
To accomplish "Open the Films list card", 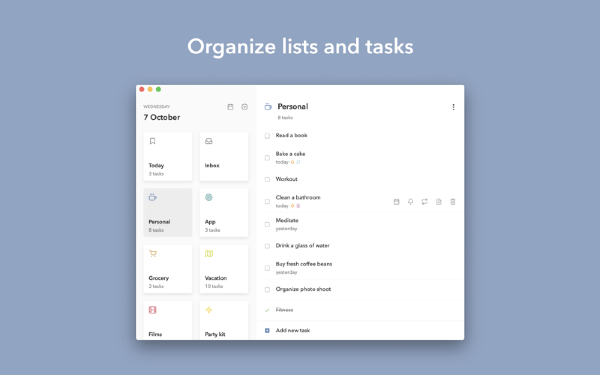I will click(168, 320).
